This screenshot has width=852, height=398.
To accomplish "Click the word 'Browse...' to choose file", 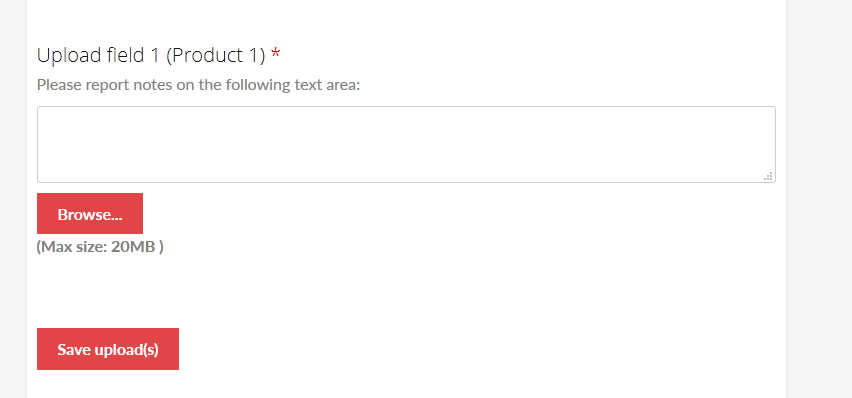I will pyautogui.click(x=90, y=214).
